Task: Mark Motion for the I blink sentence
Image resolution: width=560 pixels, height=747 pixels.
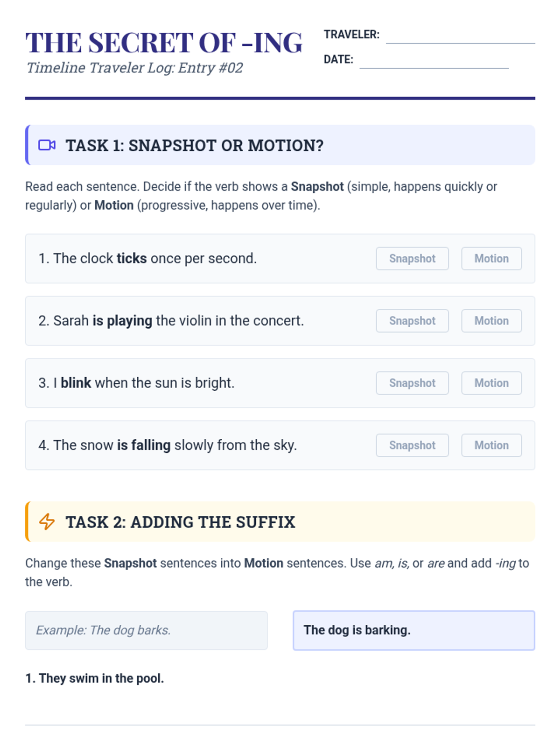Action: (491, 383)
